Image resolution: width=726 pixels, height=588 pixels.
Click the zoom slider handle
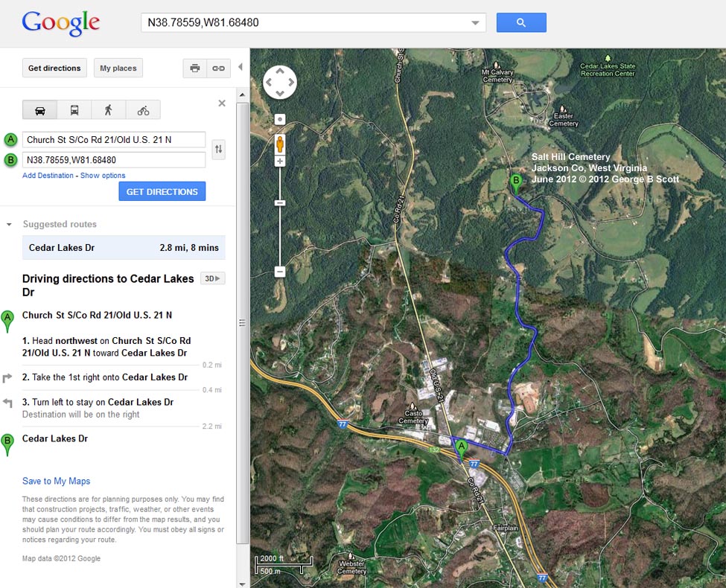tap(280, 202)
